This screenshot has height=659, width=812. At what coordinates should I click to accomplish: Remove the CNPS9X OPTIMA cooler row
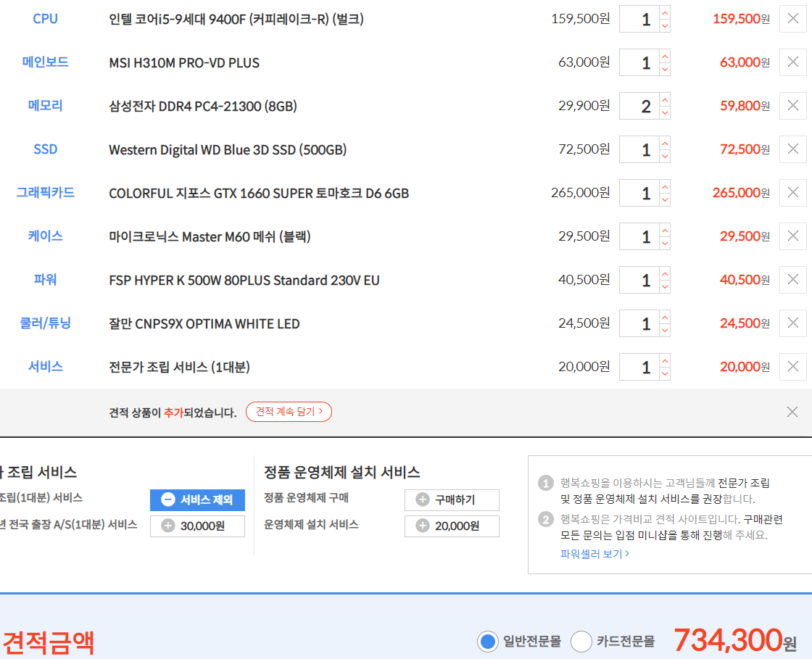pos(793,323)
